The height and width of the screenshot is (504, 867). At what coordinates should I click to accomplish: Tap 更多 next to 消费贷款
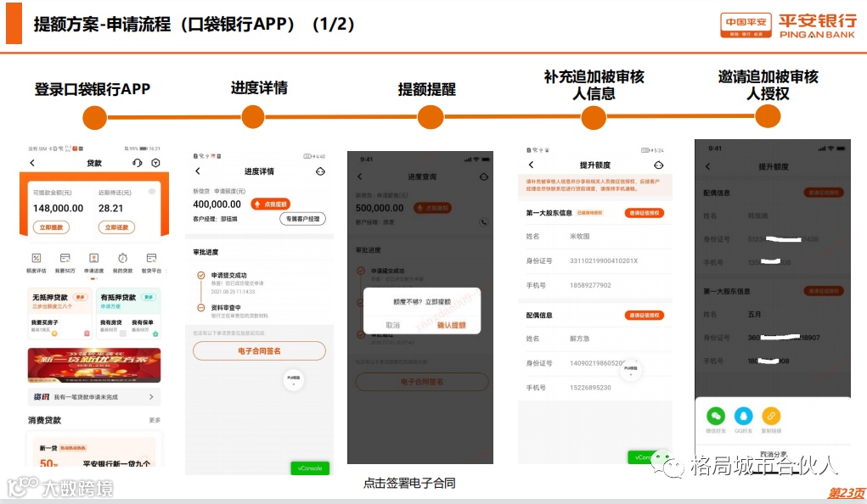click(x=155, y=420)
